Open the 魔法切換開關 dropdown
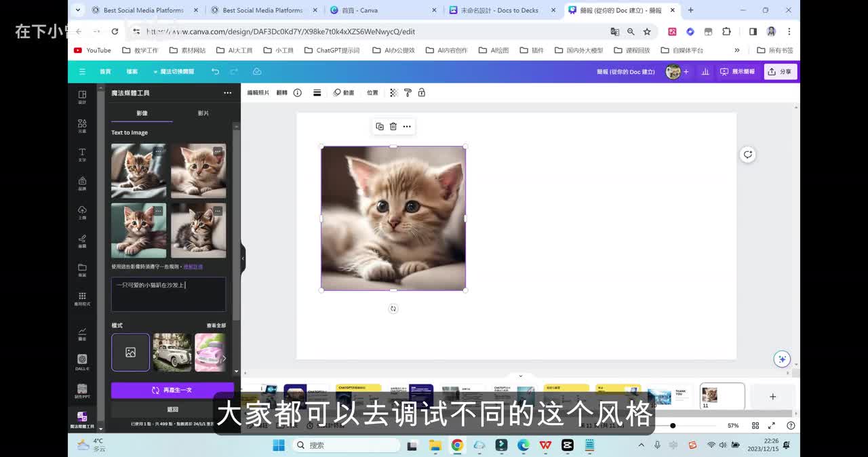868x457 pixels. pyautogui.click(x=174, y=72)
